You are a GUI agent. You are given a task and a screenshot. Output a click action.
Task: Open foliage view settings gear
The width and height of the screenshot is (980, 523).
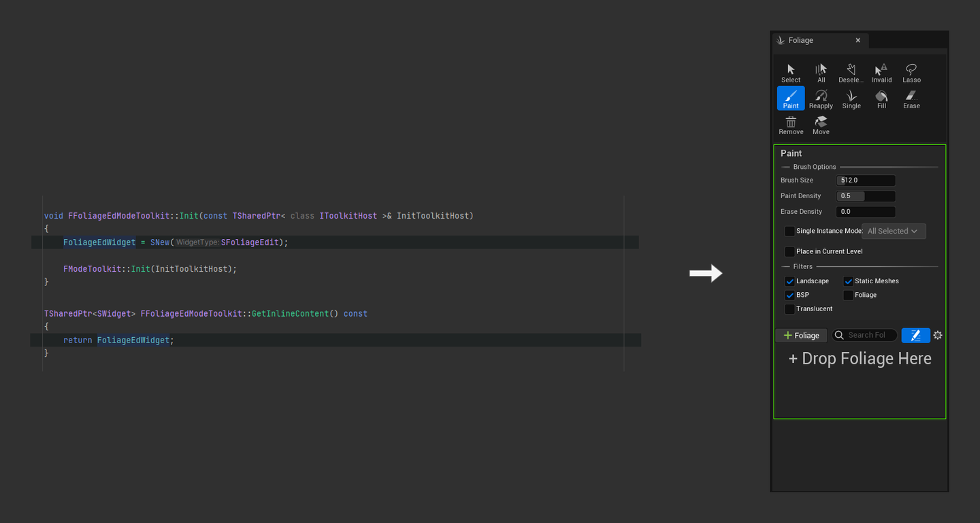938,335
